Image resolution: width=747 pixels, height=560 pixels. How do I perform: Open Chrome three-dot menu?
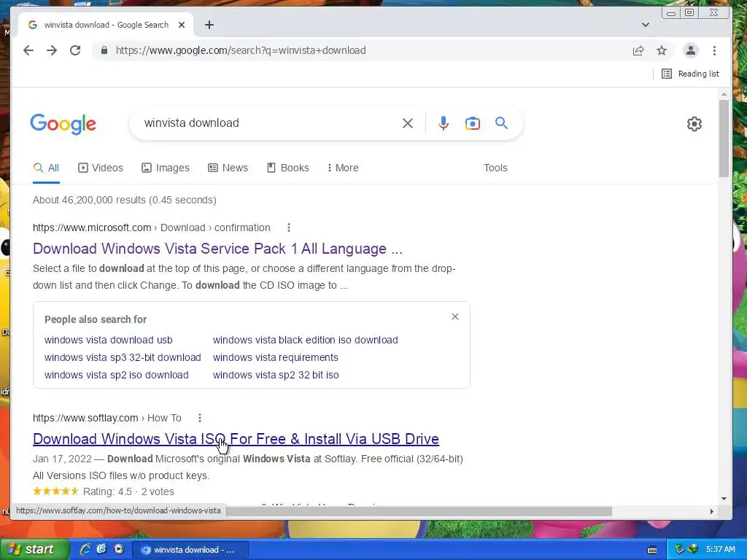pyautogui.click(x=714, y=50)
